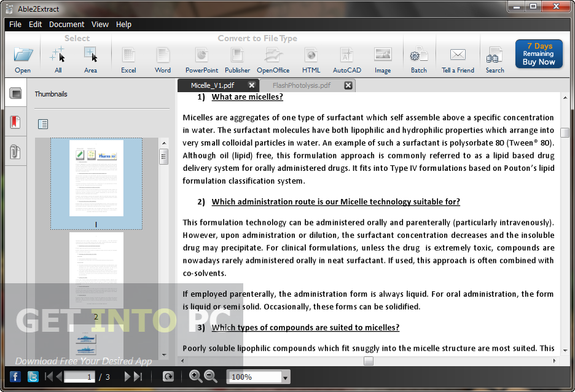Click the Thumbnails panel title
The width and height of the screenshot is (575, 392).
(51, 94)
